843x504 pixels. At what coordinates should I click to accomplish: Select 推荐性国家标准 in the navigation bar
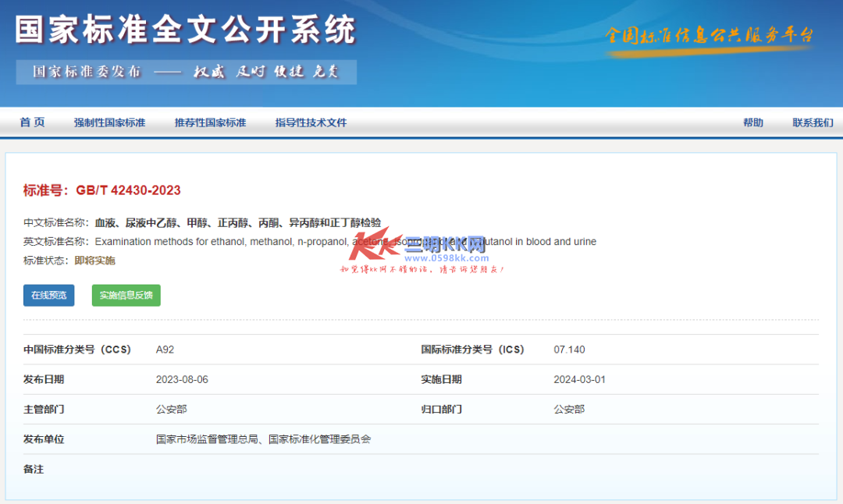tap(210, 122)
